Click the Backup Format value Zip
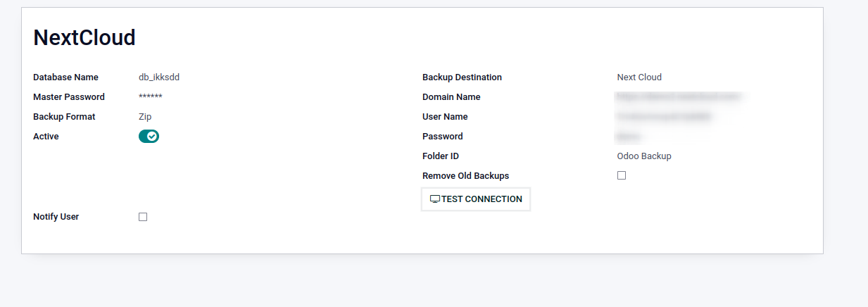 pos(145,117)
